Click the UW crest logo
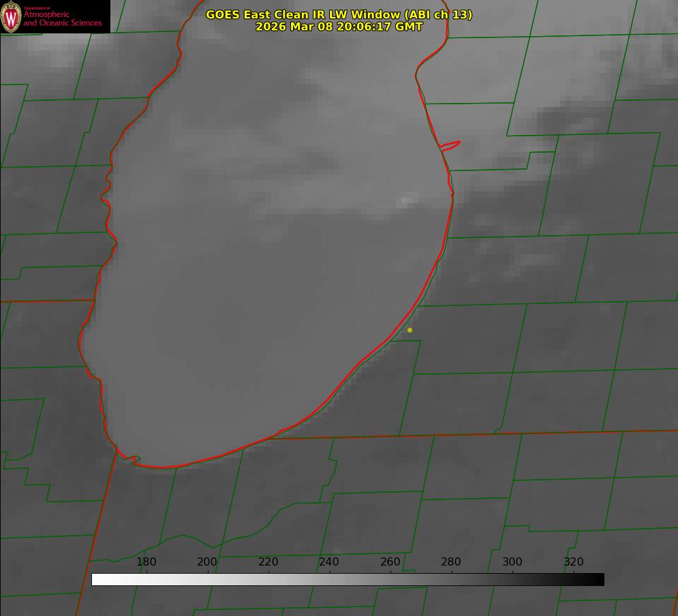 (x=12, y=16)
